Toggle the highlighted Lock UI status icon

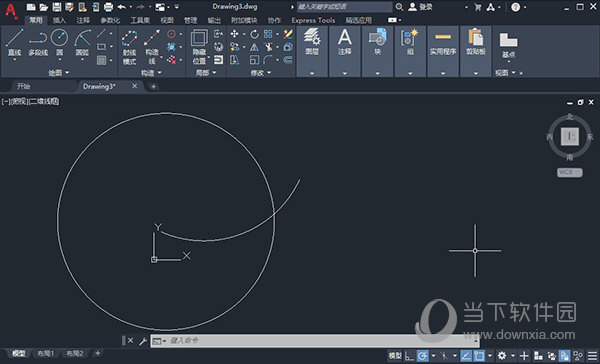(564, 356)
